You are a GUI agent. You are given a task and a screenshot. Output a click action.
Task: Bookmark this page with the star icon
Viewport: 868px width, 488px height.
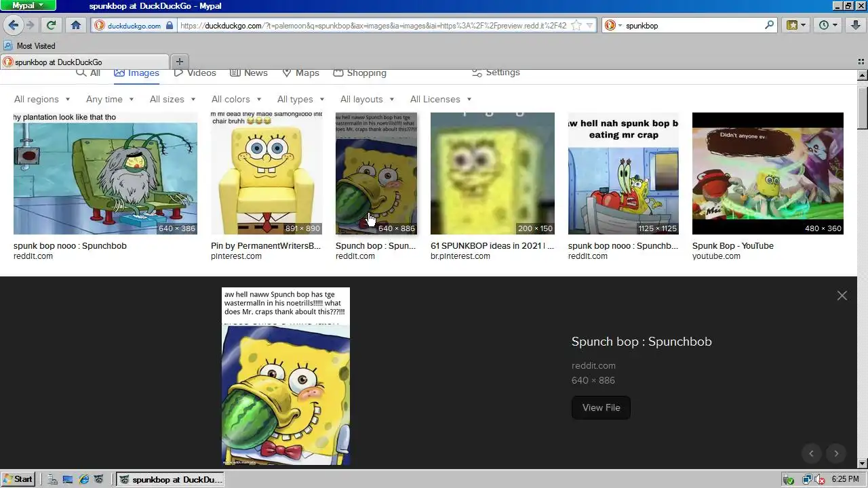pos(576,26)
